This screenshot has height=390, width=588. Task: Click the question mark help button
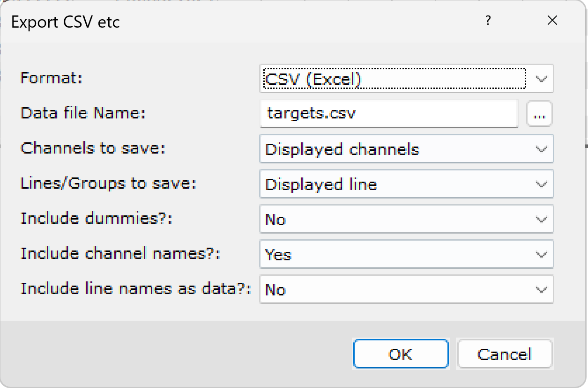(x=488, y=21)
